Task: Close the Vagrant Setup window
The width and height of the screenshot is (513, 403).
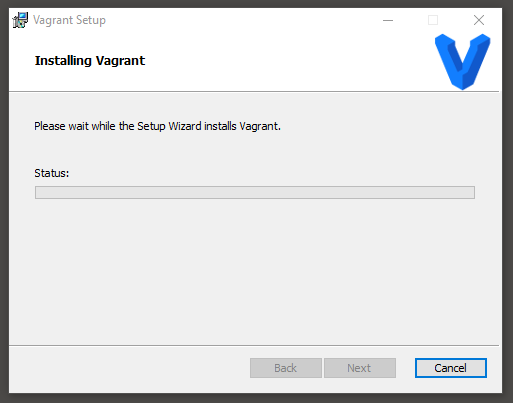Action: (479, 20)
